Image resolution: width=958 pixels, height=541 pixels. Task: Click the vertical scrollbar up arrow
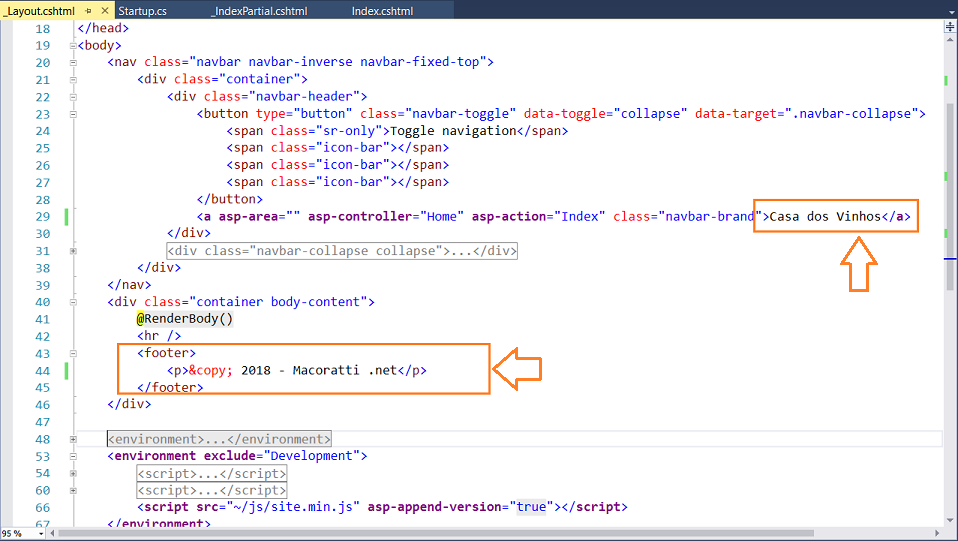click(950, 40)
